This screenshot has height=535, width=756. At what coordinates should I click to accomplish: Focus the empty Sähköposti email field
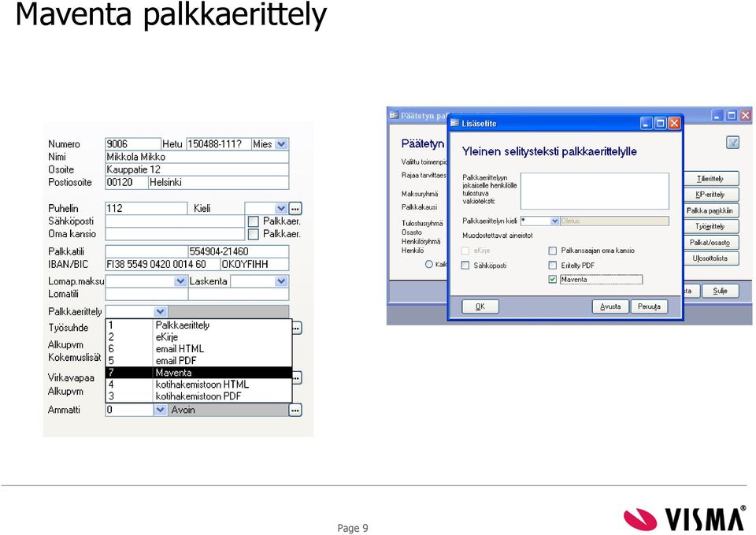point(175,221)
